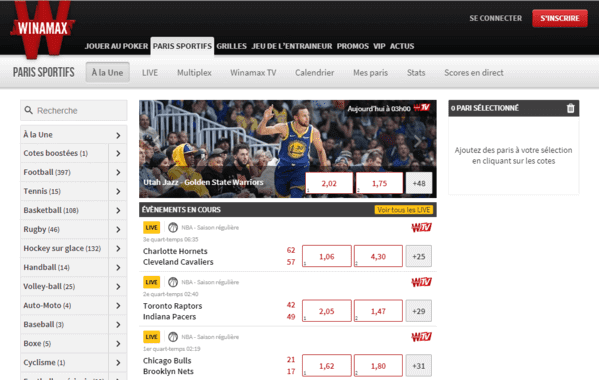Click LIVE badge of Chicago Bulls match
Image resolution: width=599 pixels, height=380 pixels.
click(x=151, y=337)
